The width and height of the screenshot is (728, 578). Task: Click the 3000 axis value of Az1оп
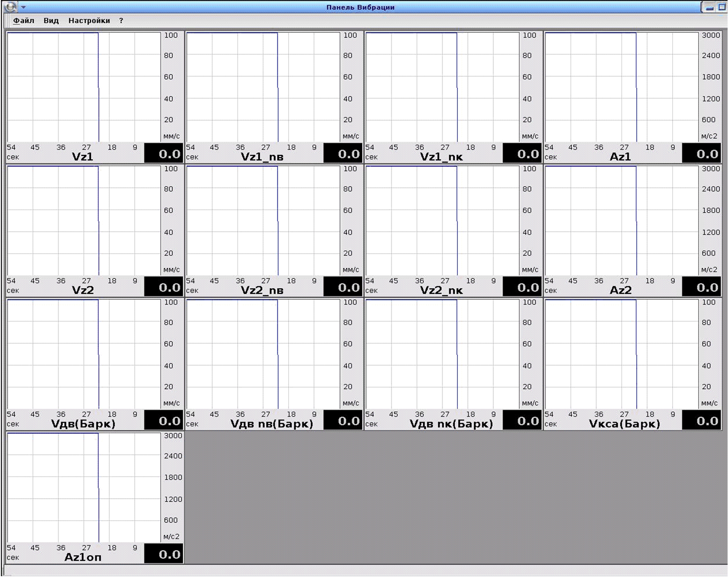coord(173,436)
